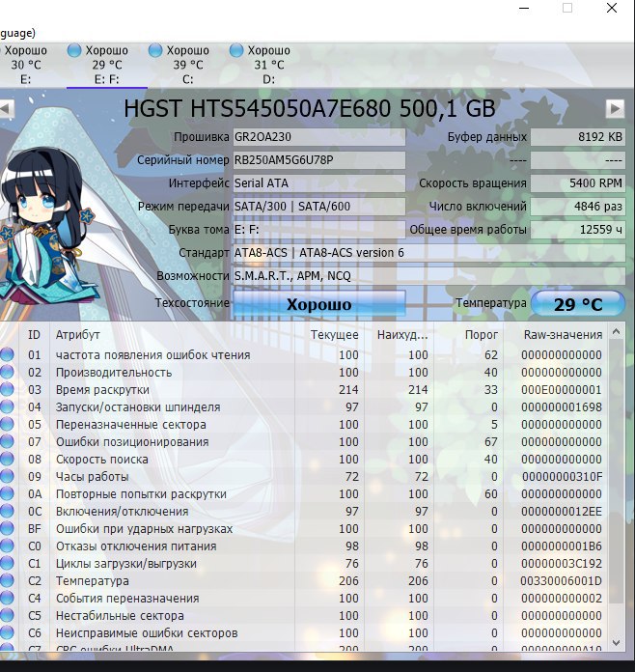Select the E: F: disk tab at 29 °C
Image resolution: width=635 pixels, height=672 pixels.
coord(107,65)
